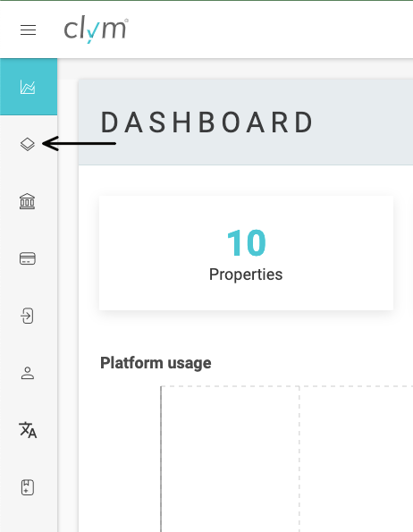
Task: Click the clym logo
Action: (97, 30)
